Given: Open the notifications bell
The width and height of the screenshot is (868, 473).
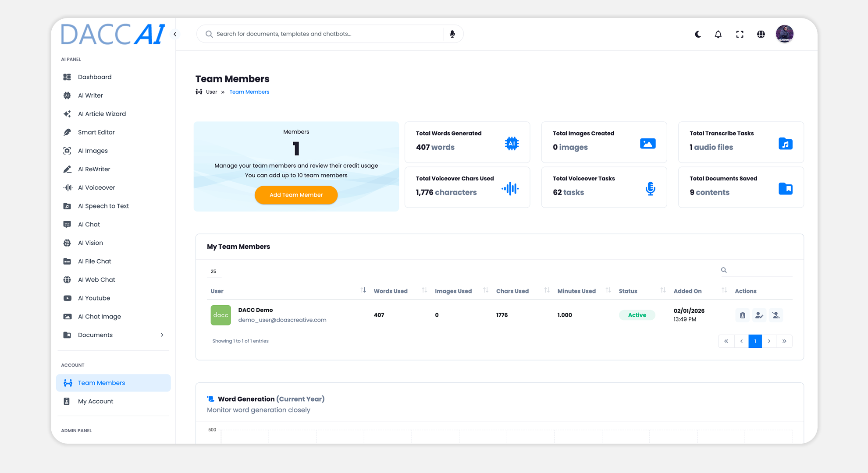Looking at the screenshot, I should pyautogui.click(x=718, y=34).
